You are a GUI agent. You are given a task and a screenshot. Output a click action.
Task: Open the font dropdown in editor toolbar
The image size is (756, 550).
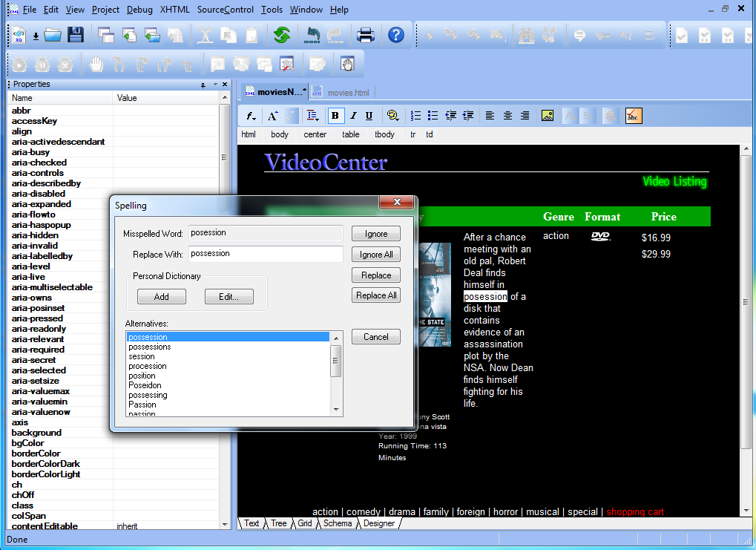point(252,116)
